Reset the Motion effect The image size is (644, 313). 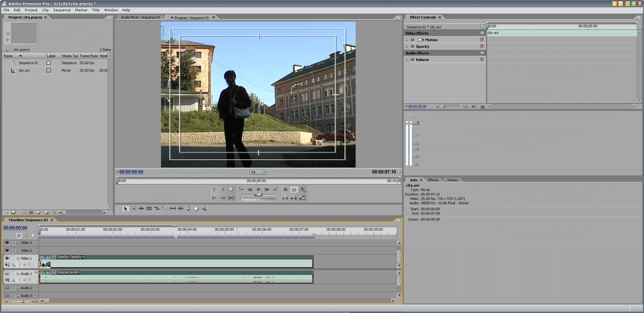pyautogui.click(x=481, y=40)
